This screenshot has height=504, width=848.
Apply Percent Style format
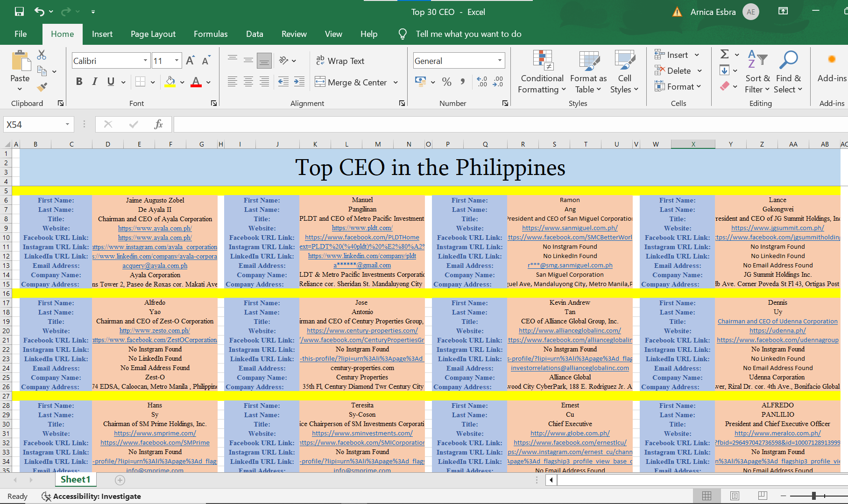click(x=447, y=82)
